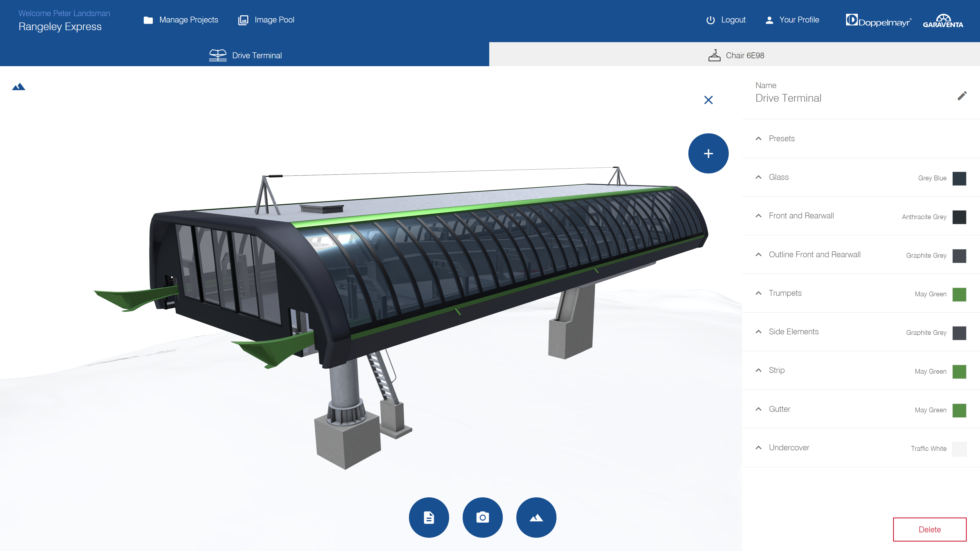Image resolution: width=980 pixels, height=551 pixels.
Task: Open the document report button
Action: pyautogui.click(x=429, y=517)
